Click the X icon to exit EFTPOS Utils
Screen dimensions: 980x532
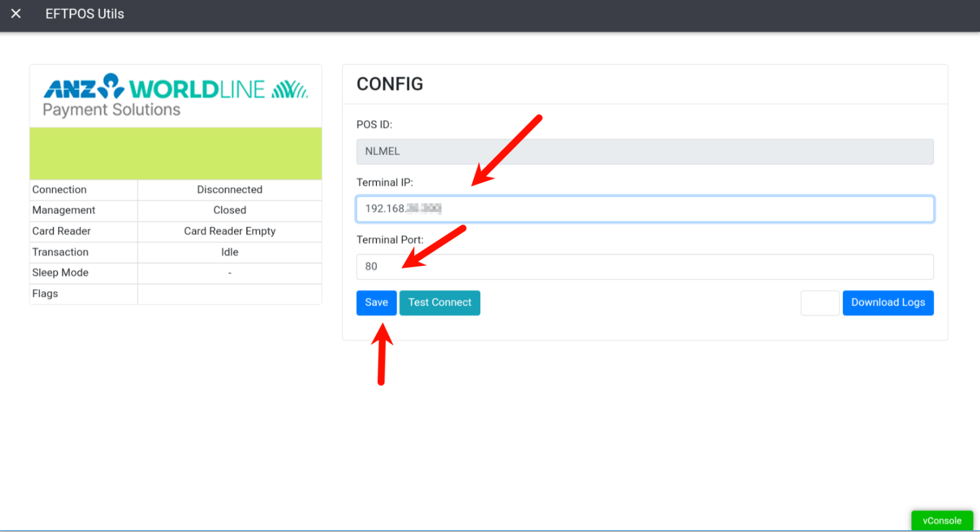(15, 15)
